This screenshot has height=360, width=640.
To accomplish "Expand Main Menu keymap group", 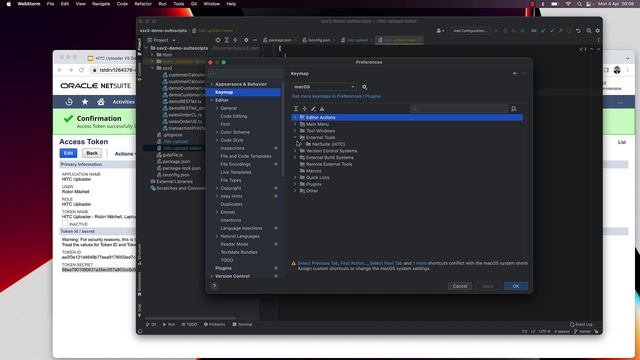I will tap(295, 124).
